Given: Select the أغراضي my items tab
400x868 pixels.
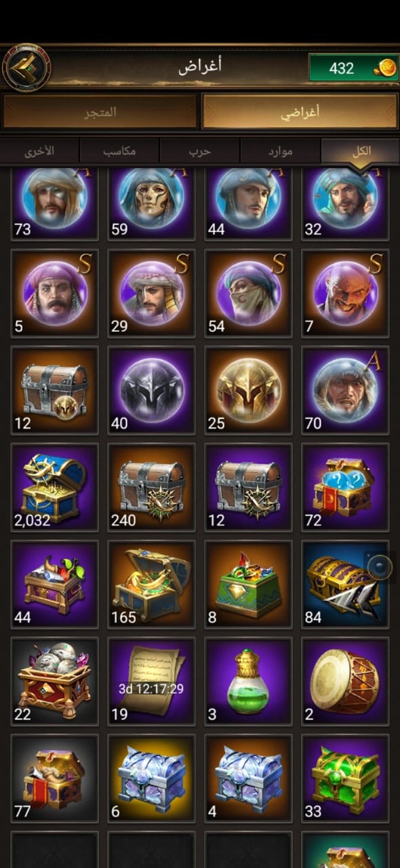Looking at the screenshot, I should click(x=300, y=112).
